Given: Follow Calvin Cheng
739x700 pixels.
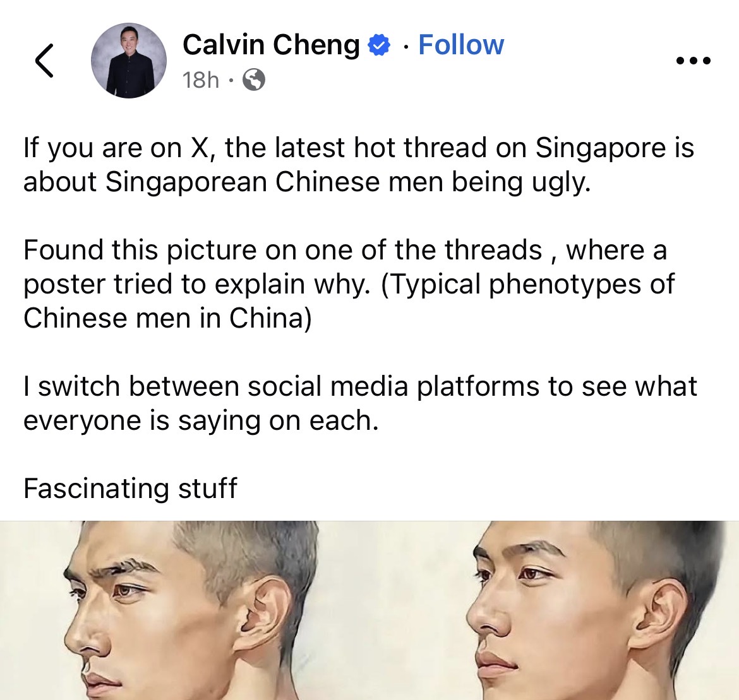Looking at the screenshot, I should click(x=461, y=45).
